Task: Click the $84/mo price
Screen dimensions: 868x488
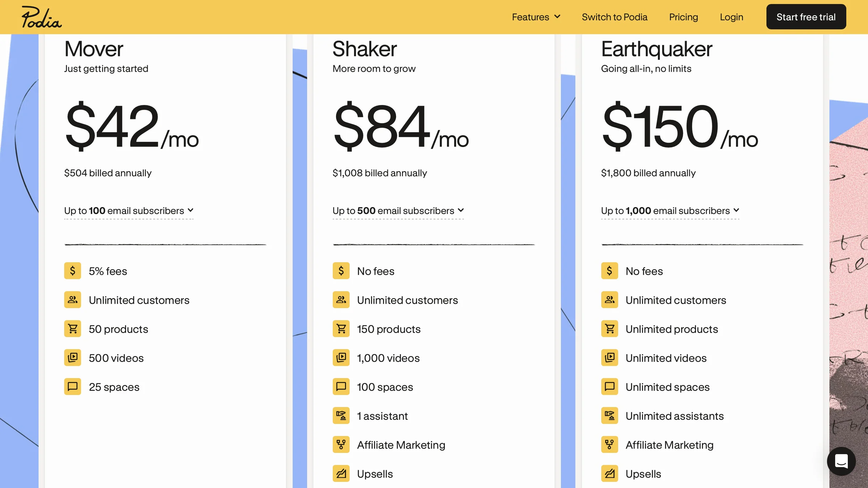Action: tap(401, 126)
